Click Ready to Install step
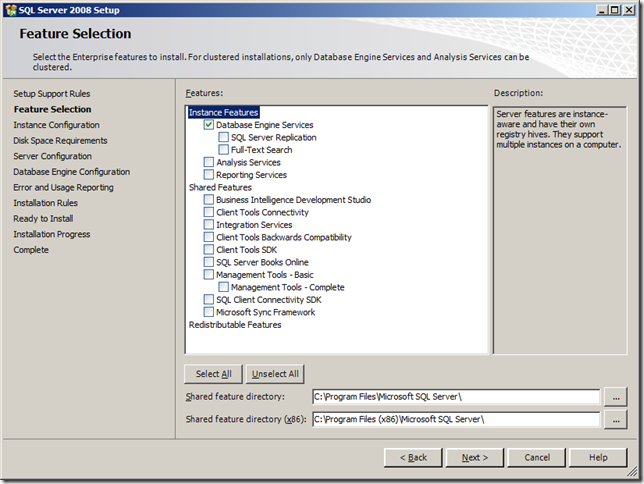The image size is (644, 484). [x=43, y=219]
